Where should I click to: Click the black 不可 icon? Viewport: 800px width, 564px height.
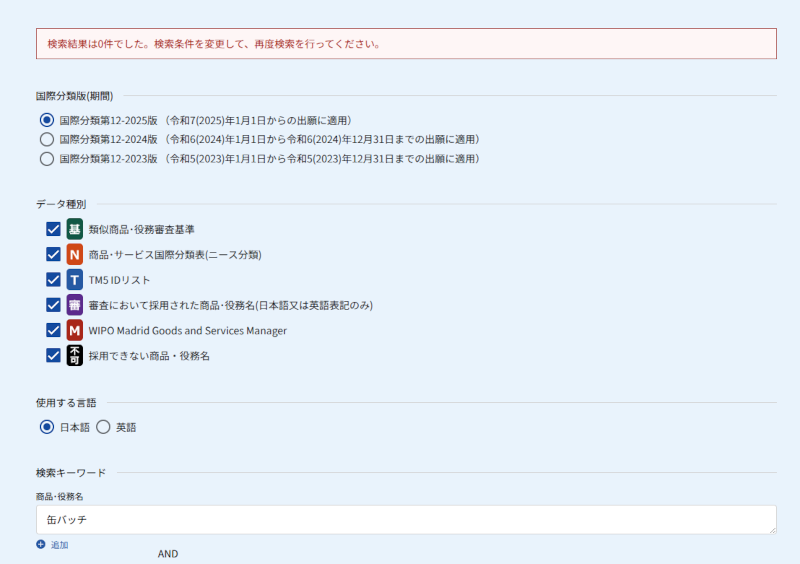point(75,355)
